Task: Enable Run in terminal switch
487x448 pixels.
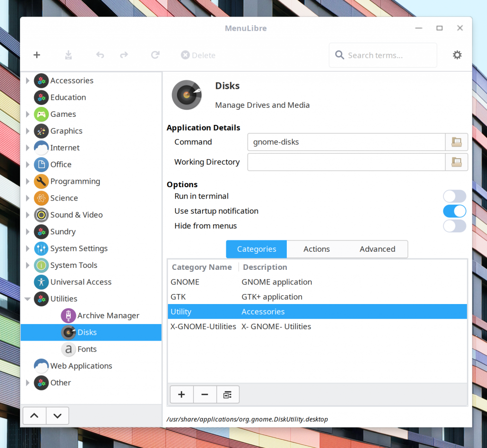Action: point(454,196)
